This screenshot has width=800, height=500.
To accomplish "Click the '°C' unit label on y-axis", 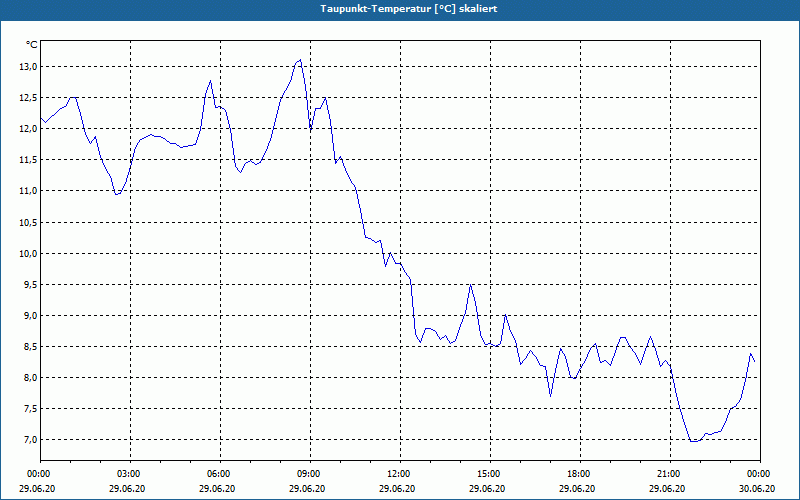I will click(x=32, y=45).
